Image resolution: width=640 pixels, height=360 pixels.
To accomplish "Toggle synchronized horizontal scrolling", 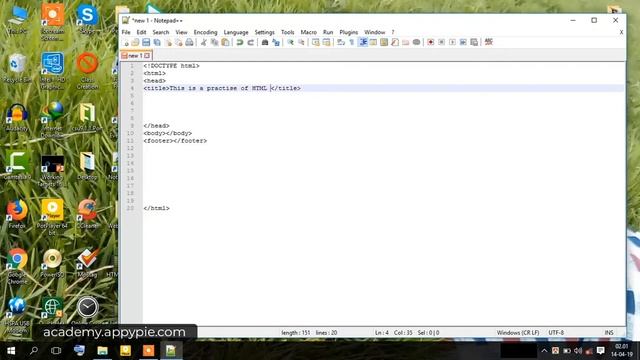I will pos(327,42).
